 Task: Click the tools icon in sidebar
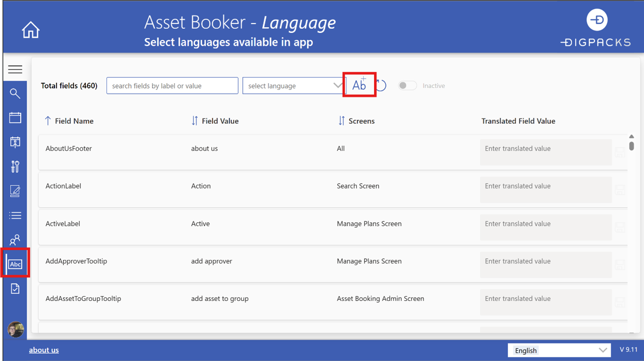click(x=15, y=166)
